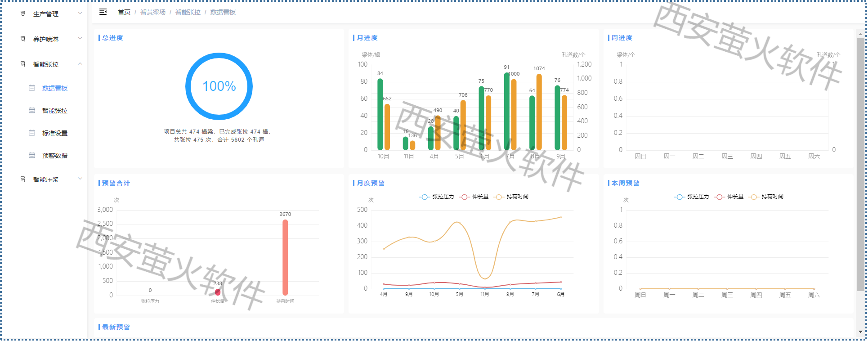
Task: Select 数据看板 in the sidebar
Action: pos(55,88)
